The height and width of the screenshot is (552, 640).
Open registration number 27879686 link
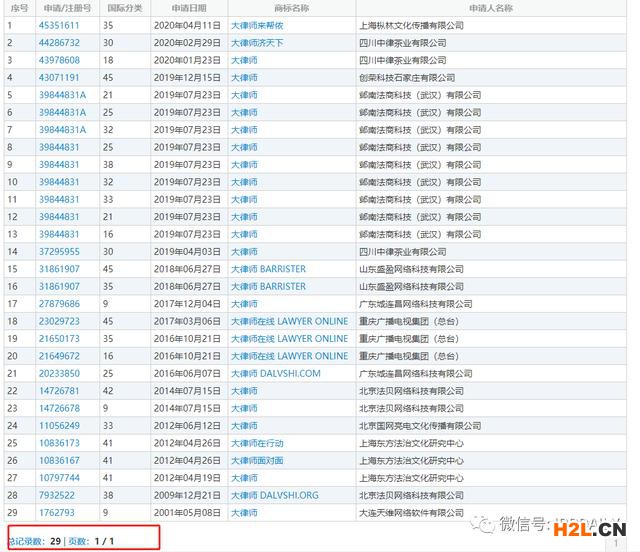(x=59, y=304)
